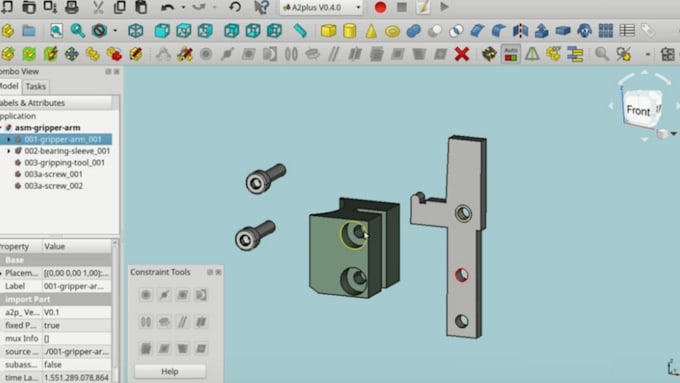The height and width of the screenshot is (383, 680).
Task: Click the green update imported parts icon
Action: point(29,54)
